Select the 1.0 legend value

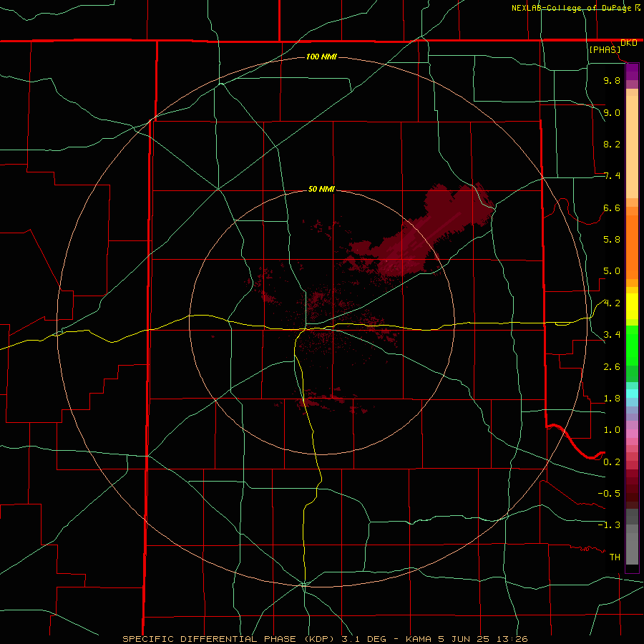coord(612,430)
